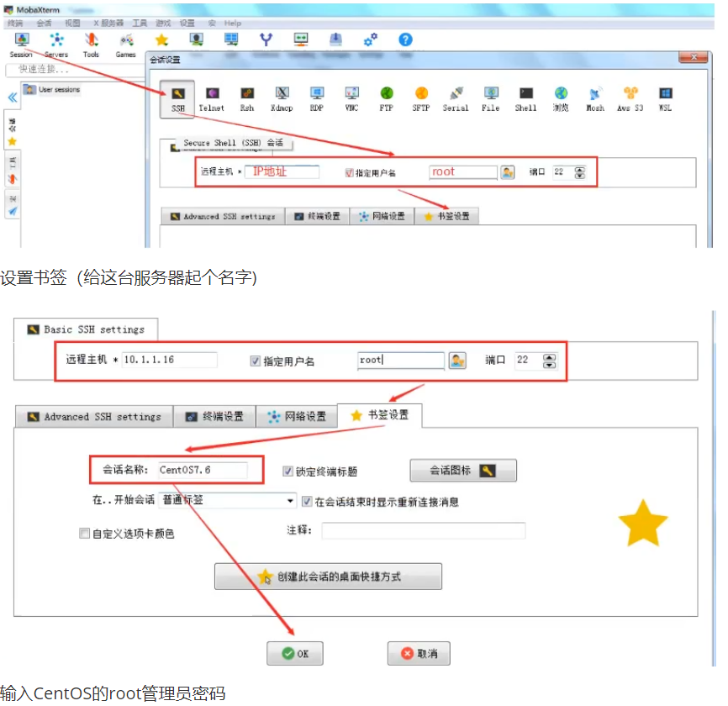
Task: Confirm with the OK button
Action: (295, 654)
